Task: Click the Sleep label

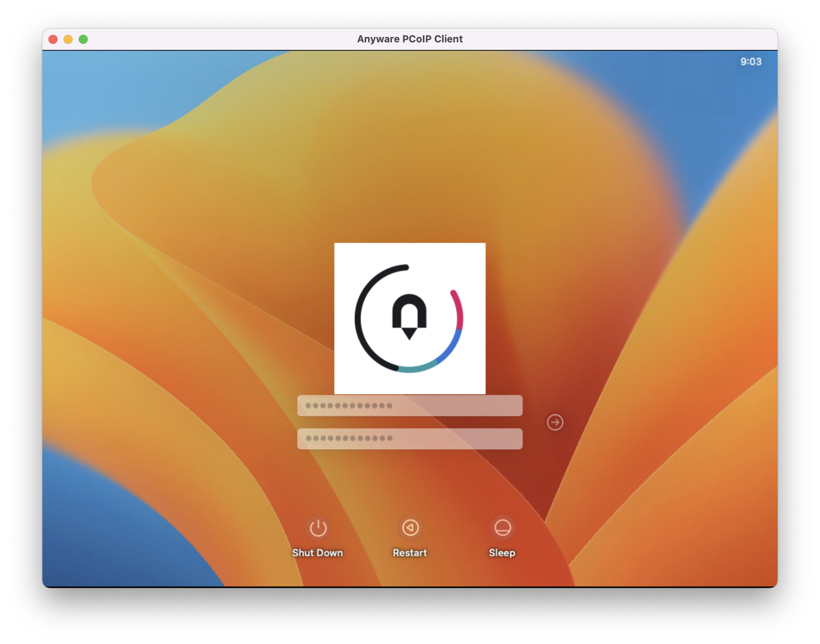Action: click(x=502, y=553)
